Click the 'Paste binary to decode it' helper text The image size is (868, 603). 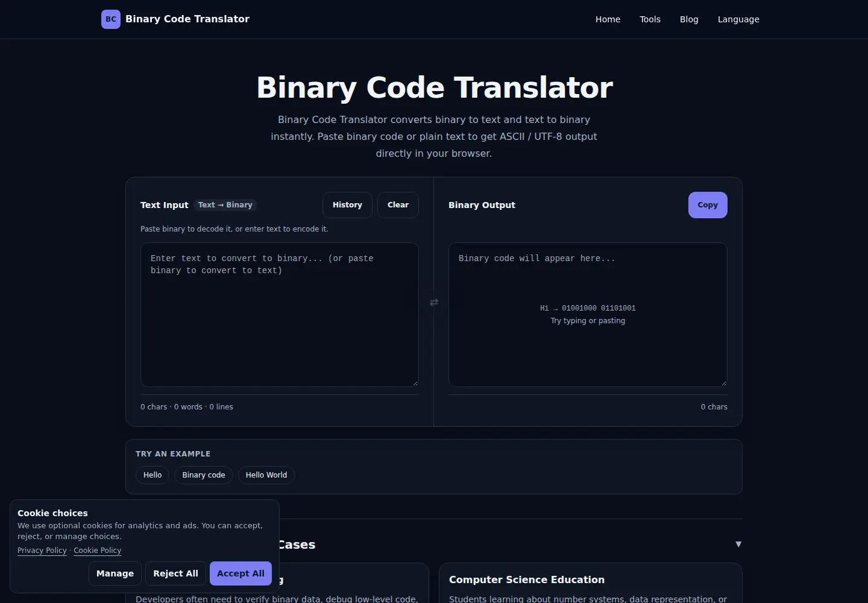coord(234,229)
